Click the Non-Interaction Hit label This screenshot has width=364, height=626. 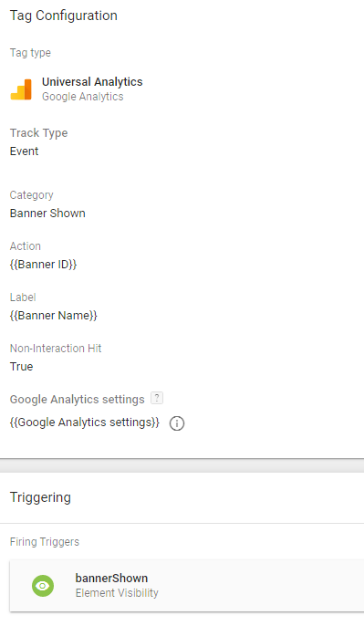coord(56,349)
